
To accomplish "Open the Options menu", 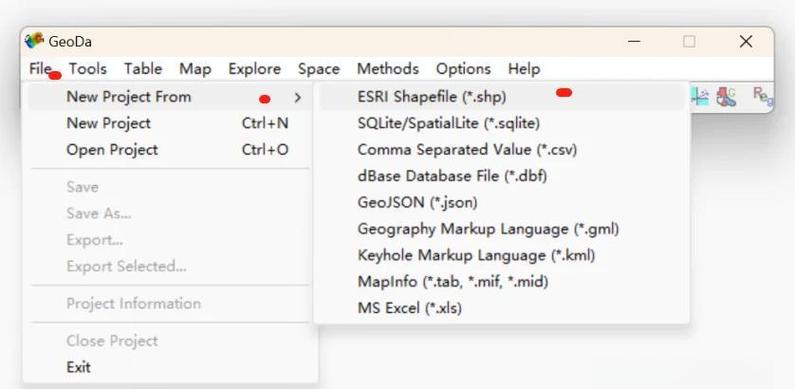I will point(463,69).
